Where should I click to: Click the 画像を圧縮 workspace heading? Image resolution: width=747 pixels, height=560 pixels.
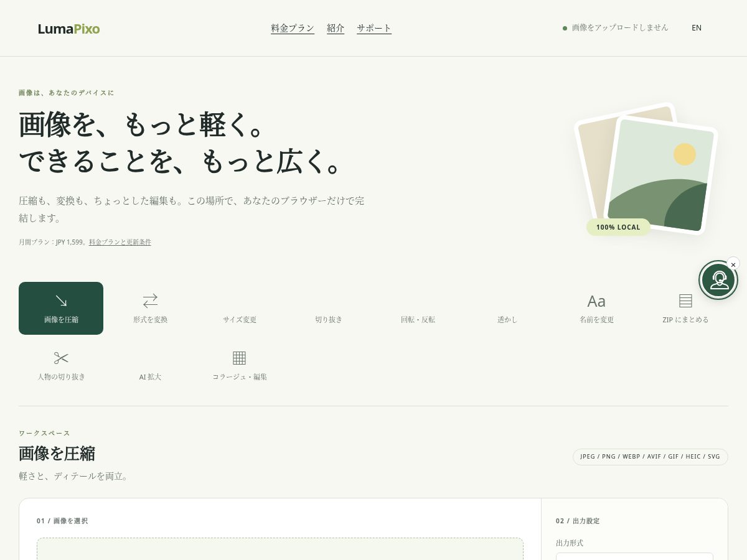[57, 453]
